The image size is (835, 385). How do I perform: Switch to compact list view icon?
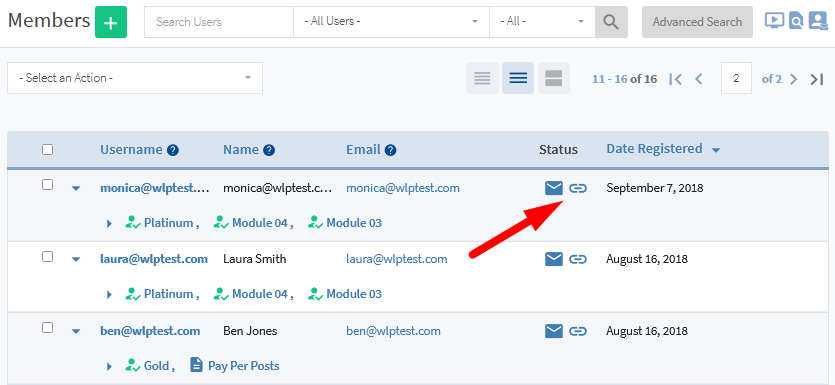pyautogui.click(x=482, y=78)
